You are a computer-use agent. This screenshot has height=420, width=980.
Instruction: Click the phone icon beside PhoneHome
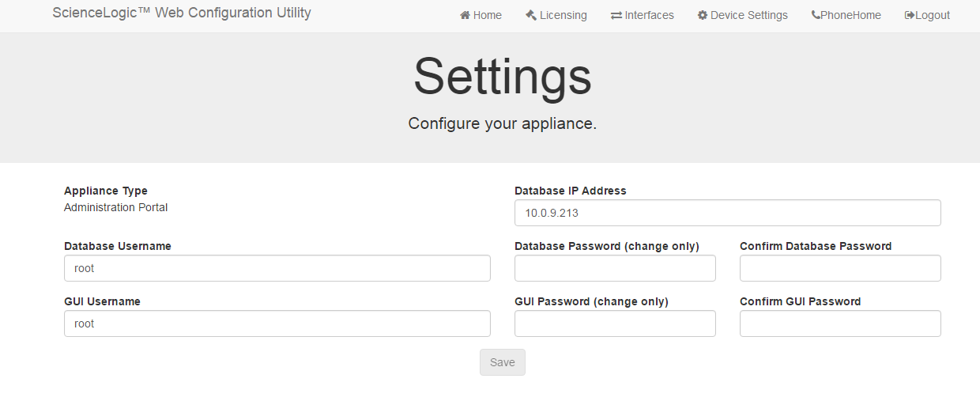pos(816,16)
